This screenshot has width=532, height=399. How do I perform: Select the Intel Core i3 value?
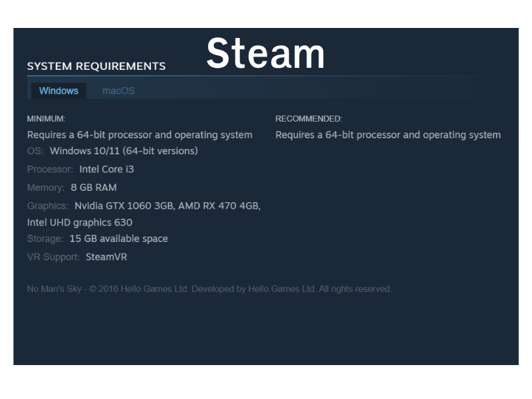pos(106,170)
